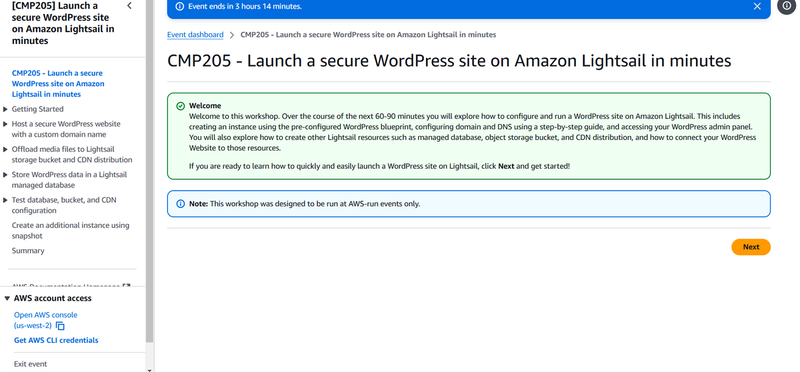Click the Welcome heading text

click(x=205, y=106)
